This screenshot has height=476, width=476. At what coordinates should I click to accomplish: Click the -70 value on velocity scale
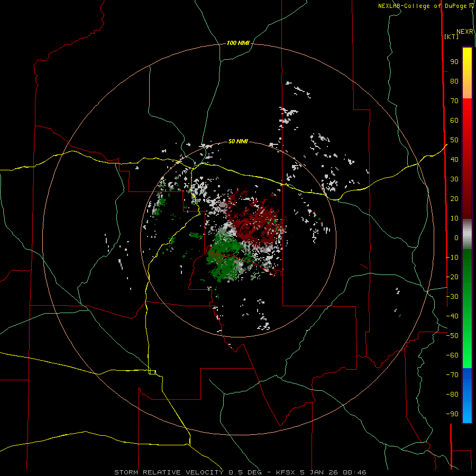[452, 375]
